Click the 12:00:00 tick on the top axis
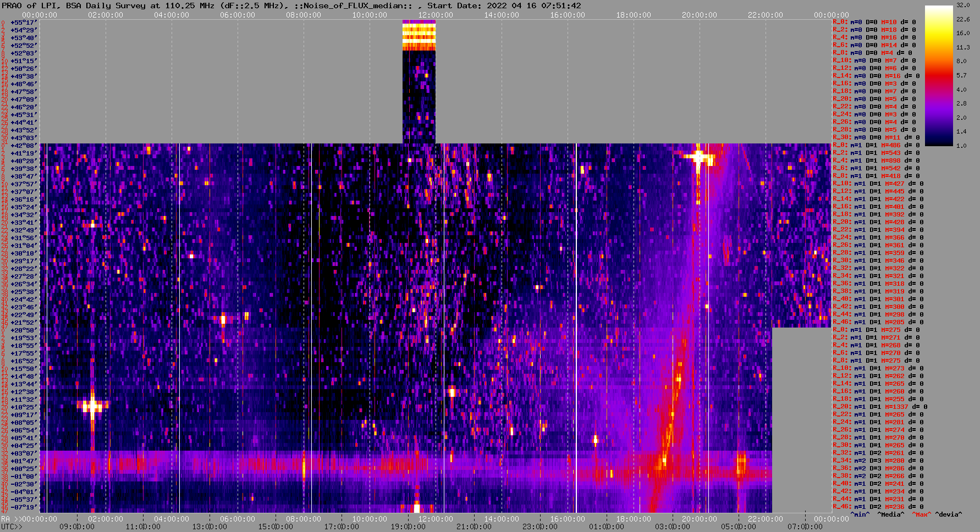This screenshot has height=532, width=980. (436, 15)
